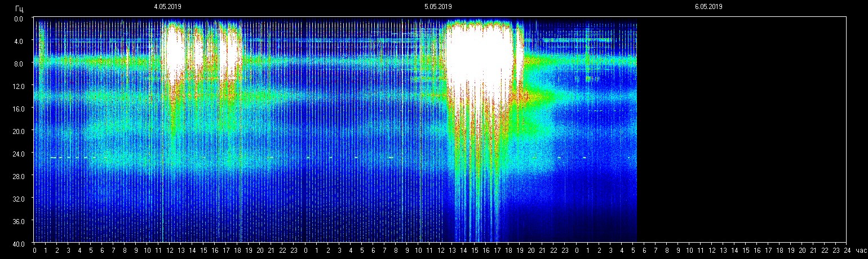Click the 4.05.2019 date label

[167, 7]
